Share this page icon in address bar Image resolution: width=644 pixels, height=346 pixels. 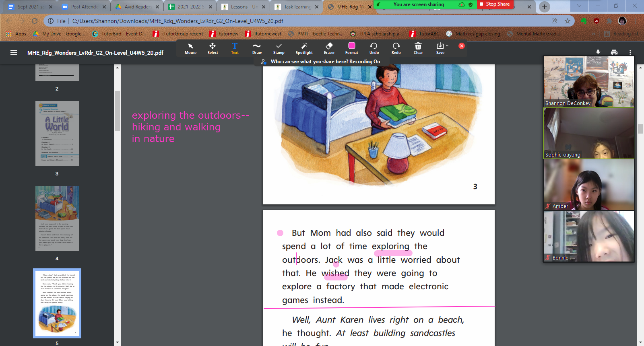[x=555, y=21]
